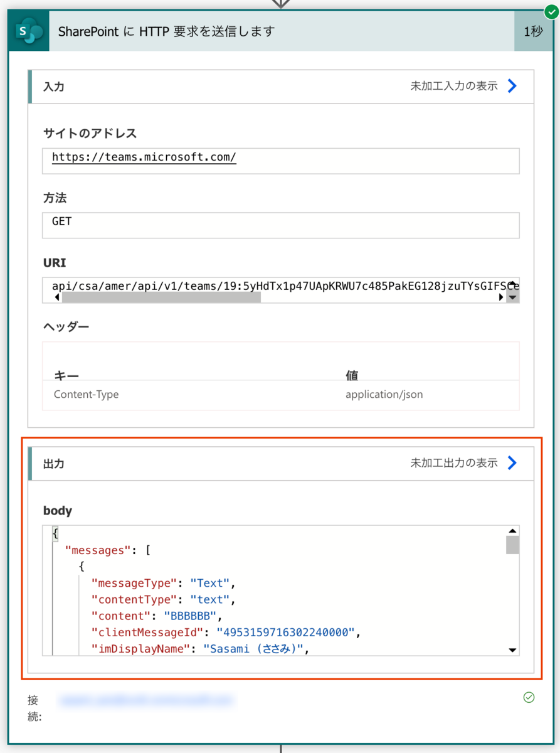This screenshot has width=560, height=753.
Task: Click the blurred connection account link
Action: pyautogui.click(x=145, y=698)
